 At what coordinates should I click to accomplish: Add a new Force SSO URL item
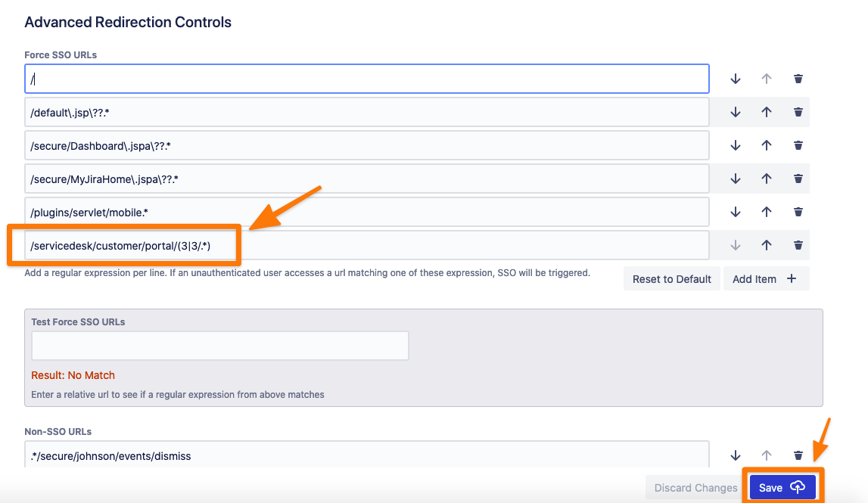click(765, 279)
